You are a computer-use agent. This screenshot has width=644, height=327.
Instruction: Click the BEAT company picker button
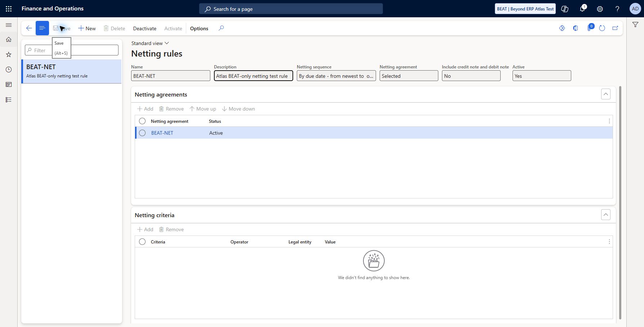[525, 9]
